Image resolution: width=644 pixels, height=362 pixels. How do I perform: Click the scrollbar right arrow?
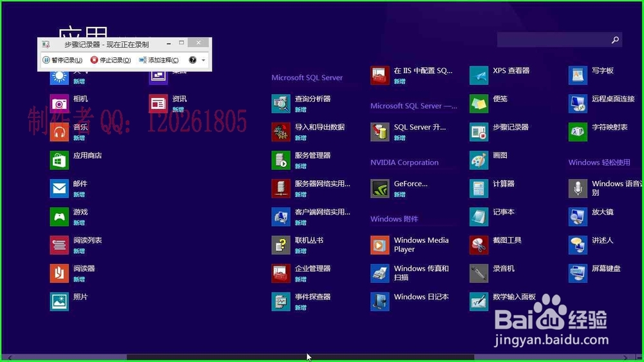click(625, 357)
